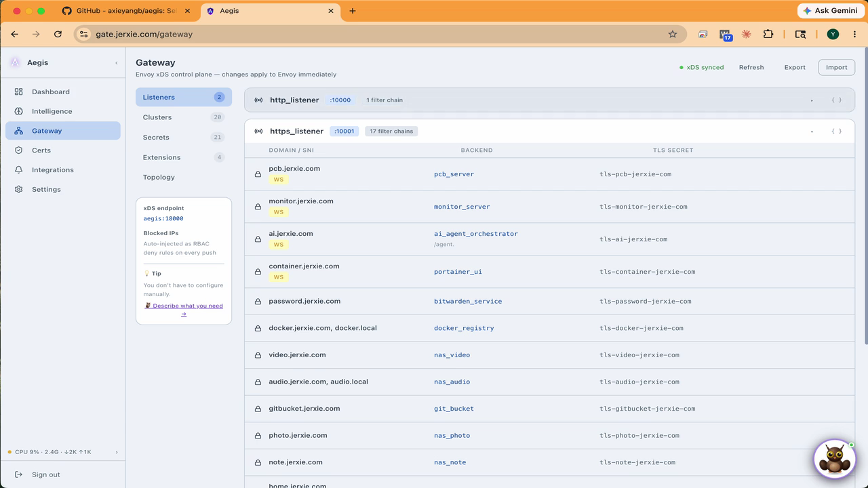Open the Chrome extensions puzzle icon
Screen dimensions: 868x488
pyautogui.click(x=768, y=34)
